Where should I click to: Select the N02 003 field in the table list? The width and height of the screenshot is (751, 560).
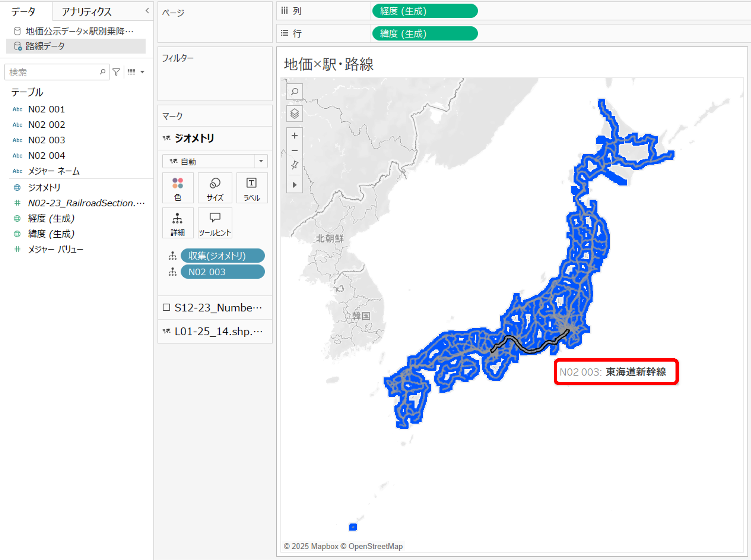coord(46,140)
